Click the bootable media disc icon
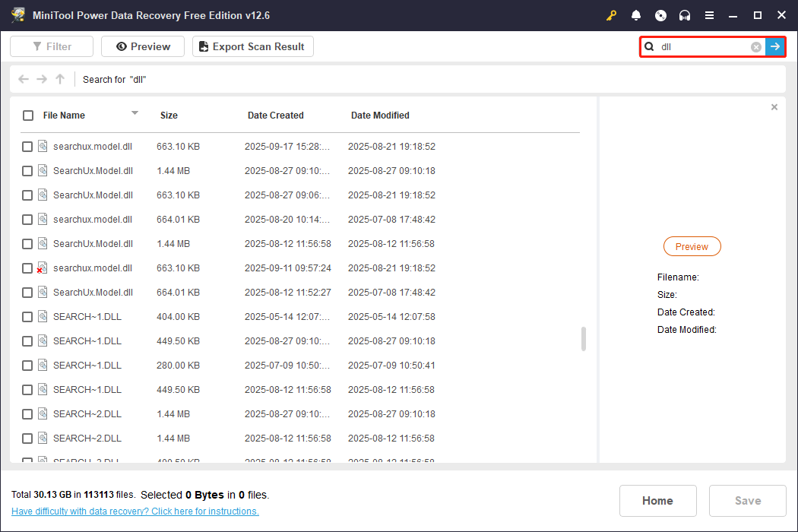 (x=660, y=14)
